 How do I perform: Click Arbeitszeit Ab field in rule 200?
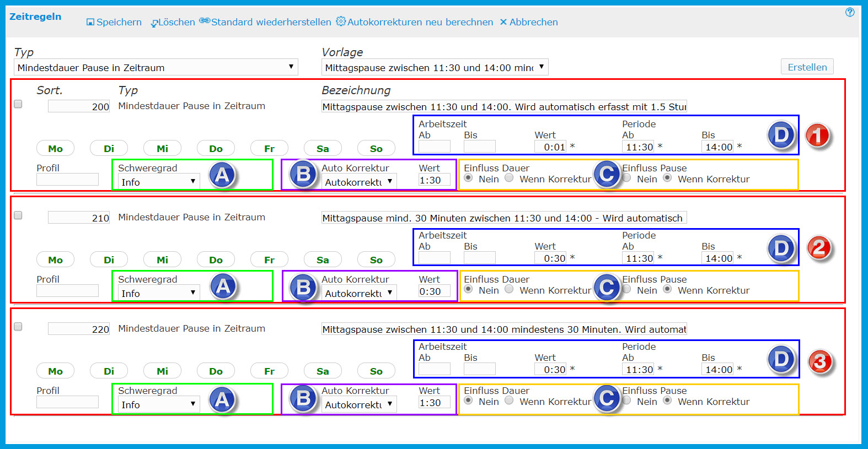click(435, 146)
